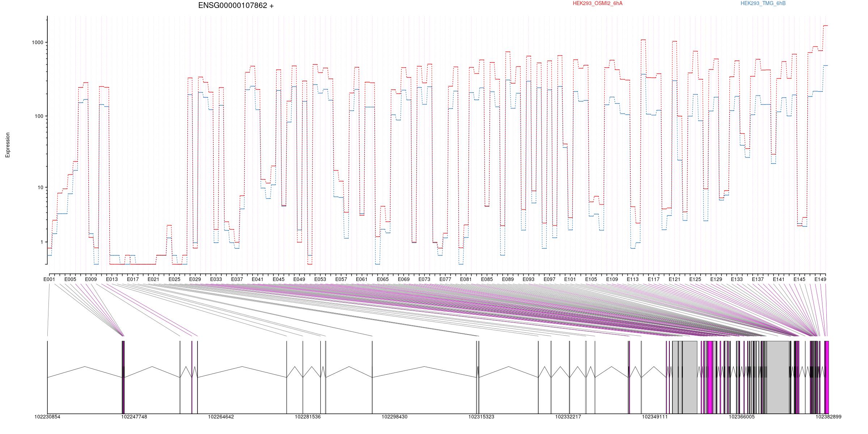Screen dimensions: 868x434
Task: Click exon label E105
Action: [591, 280]
